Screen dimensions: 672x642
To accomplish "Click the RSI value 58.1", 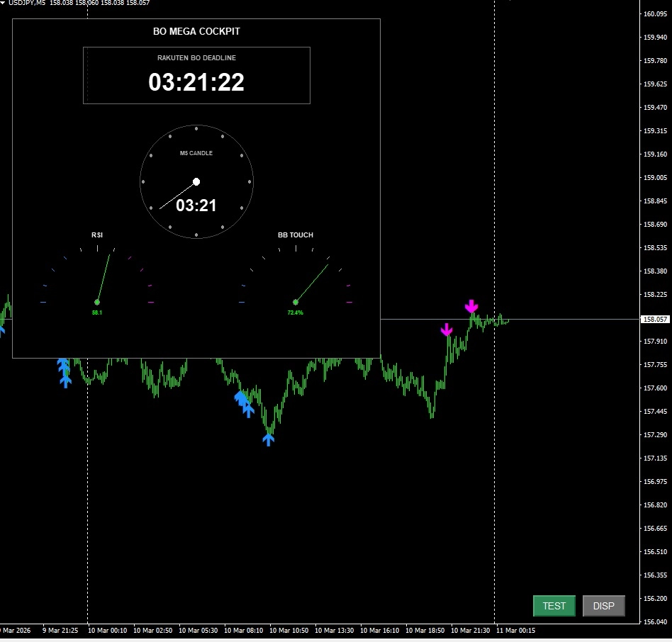I will click(97, 312).
